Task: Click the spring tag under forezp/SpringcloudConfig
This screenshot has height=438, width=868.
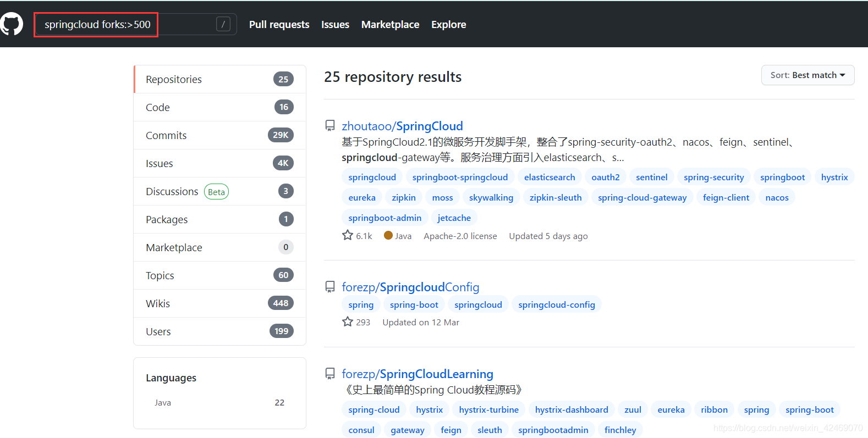Action: 361,304
